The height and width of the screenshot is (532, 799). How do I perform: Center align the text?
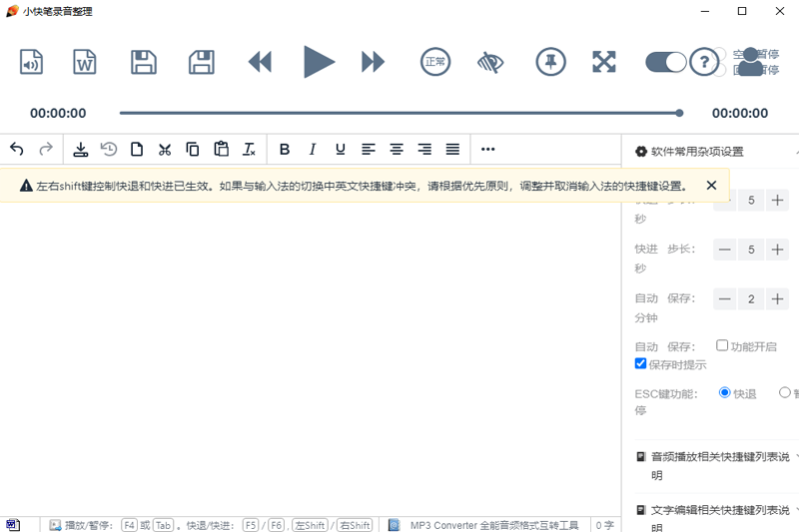click(x=397, y=149)
